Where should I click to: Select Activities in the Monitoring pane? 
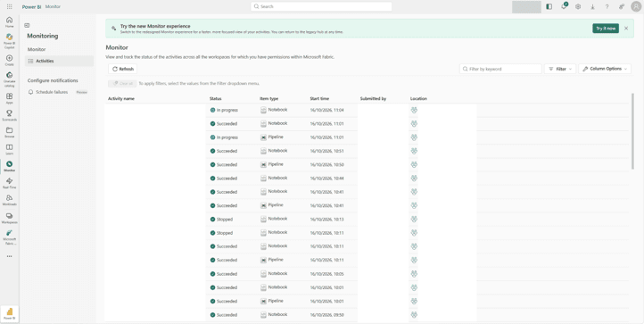[x=59, y=61]
